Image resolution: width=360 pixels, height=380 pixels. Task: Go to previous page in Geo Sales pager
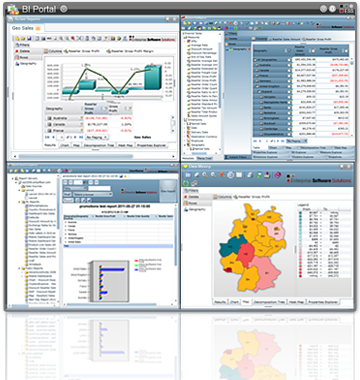coord(53,137)
